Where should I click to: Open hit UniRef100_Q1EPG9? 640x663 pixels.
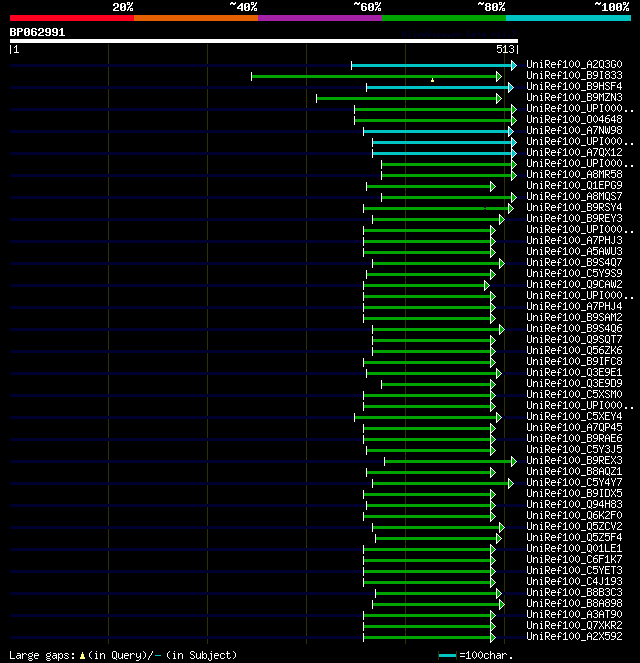574,185
